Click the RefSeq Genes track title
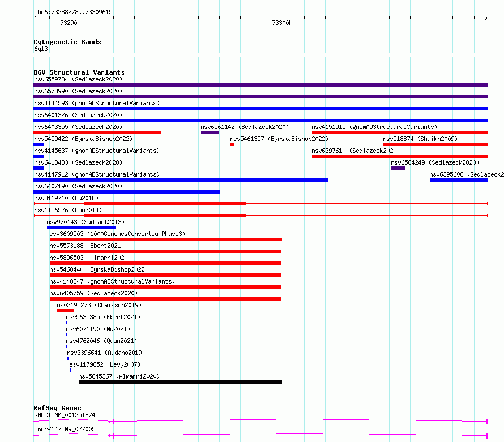The height and width of the screenshot is (442, 504). (57, 408)
